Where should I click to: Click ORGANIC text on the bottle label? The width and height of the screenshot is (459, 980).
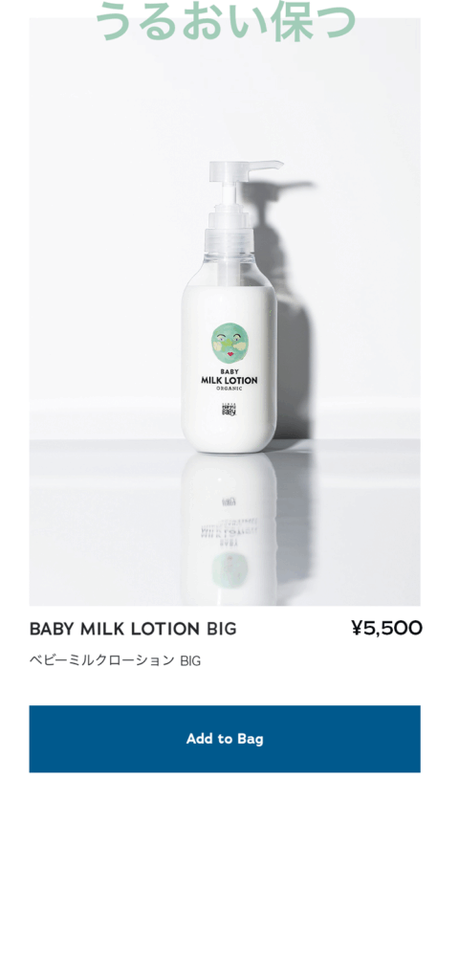click(229, 389)
